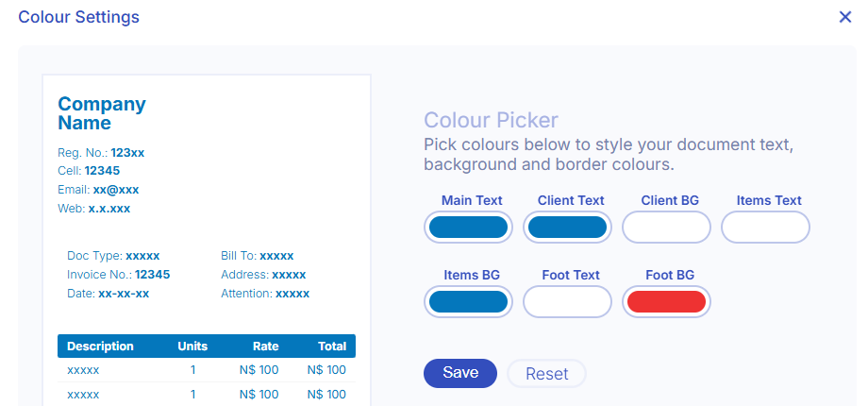This screenshot has height=406, width=868.
Task: Click the Invoice No. field in preview
Action: [x=118, y=275]
